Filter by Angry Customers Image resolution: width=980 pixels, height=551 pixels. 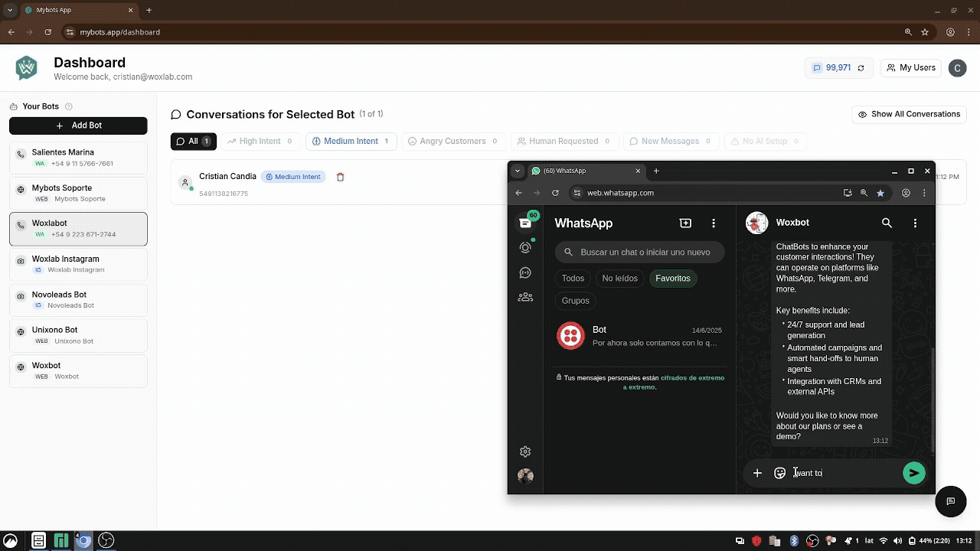point(452,142)
